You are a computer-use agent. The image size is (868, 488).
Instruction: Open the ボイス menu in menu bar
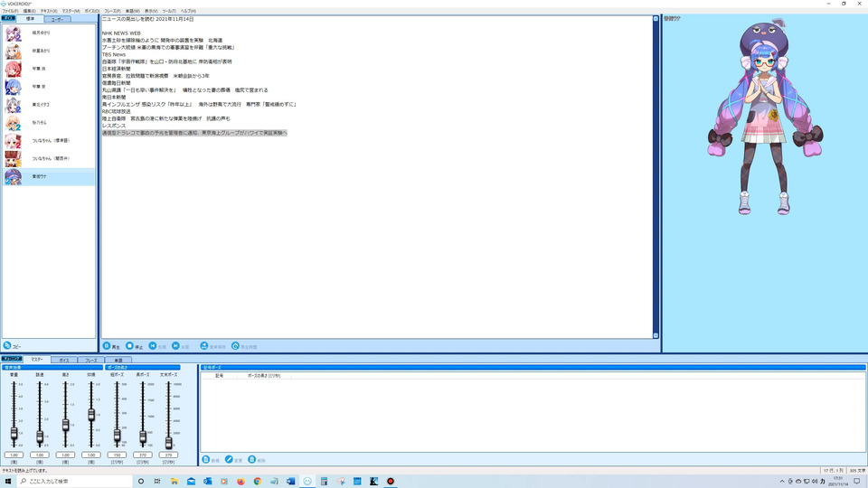(x=92, y=11)
